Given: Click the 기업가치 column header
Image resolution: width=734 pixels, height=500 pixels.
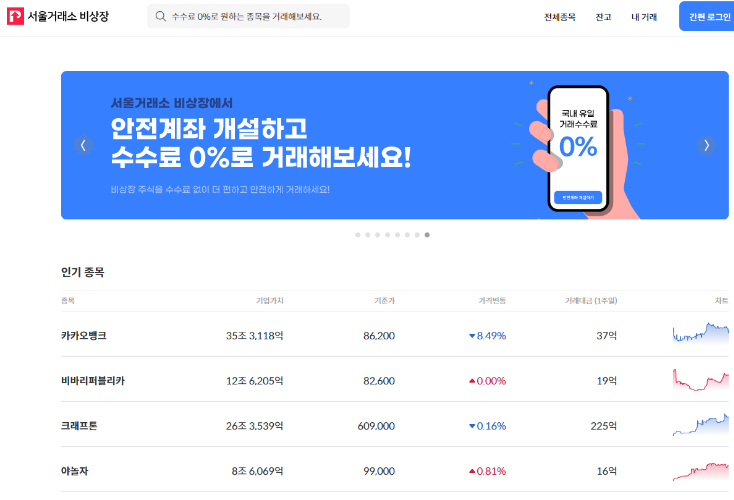Looking at the screenshot, I should (270, 301).
